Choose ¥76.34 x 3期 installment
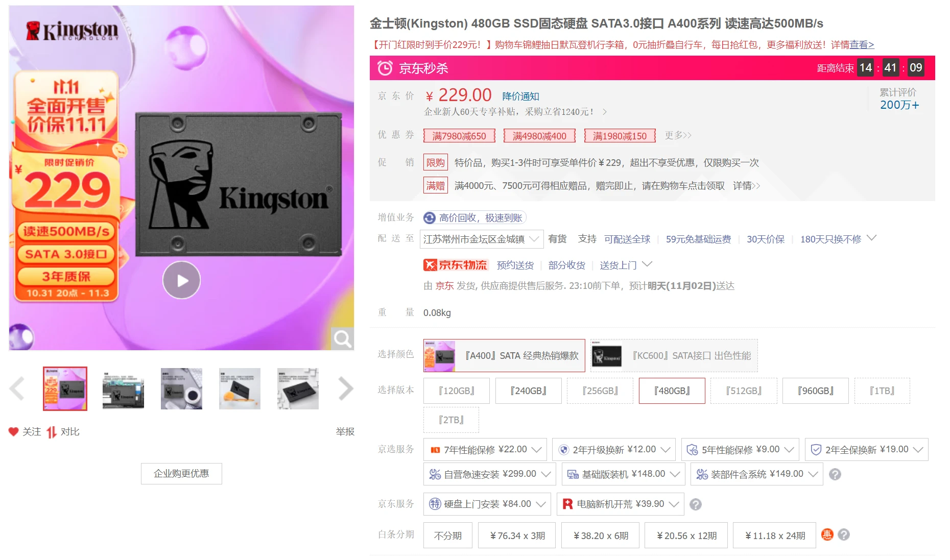Viewport: 950px width, 560px height. (x=517, y=535)
